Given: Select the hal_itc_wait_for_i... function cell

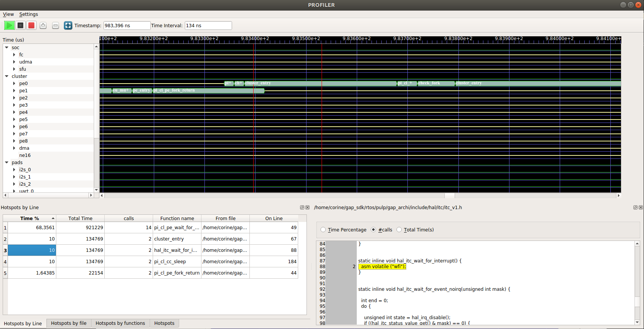Looking at the screenshot, I should point(177,250).
